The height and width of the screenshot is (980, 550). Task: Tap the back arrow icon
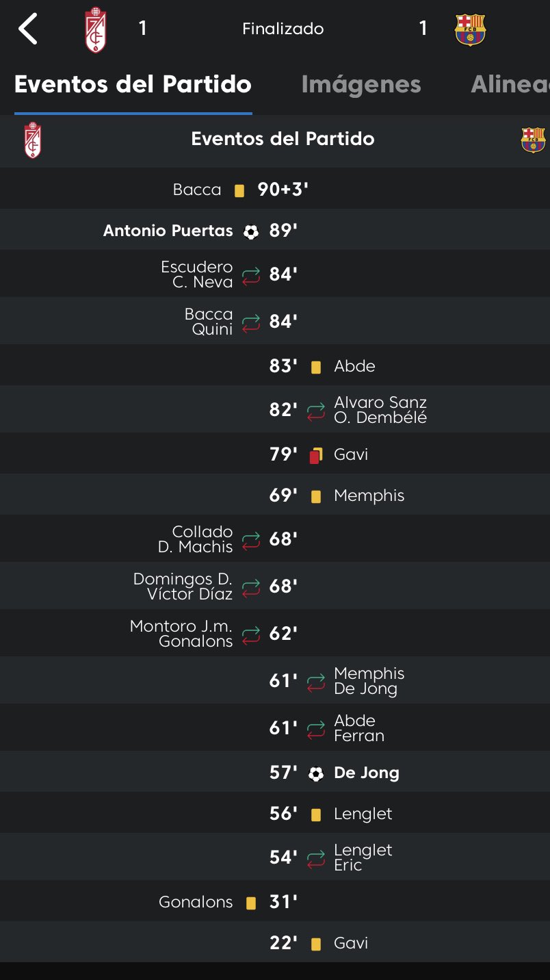28,29
